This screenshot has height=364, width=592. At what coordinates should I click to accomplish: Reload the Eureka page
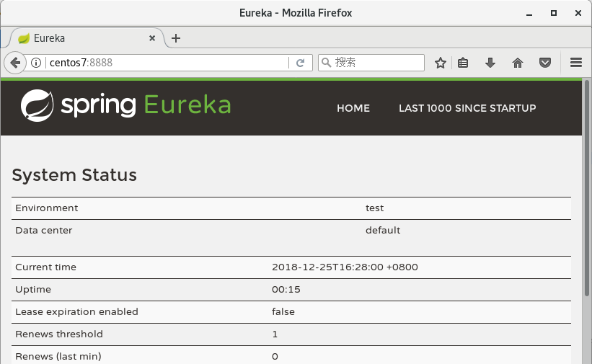(x=300, y=63)
